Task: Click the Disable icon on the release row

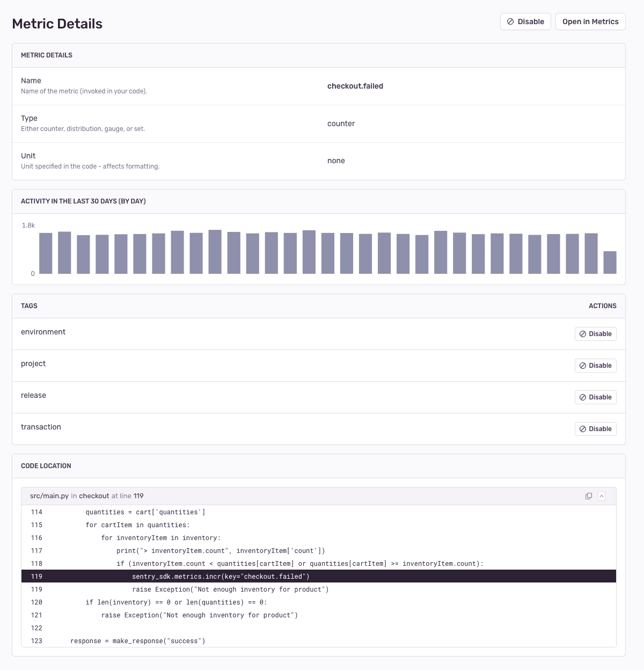Action: click(583, 397)
